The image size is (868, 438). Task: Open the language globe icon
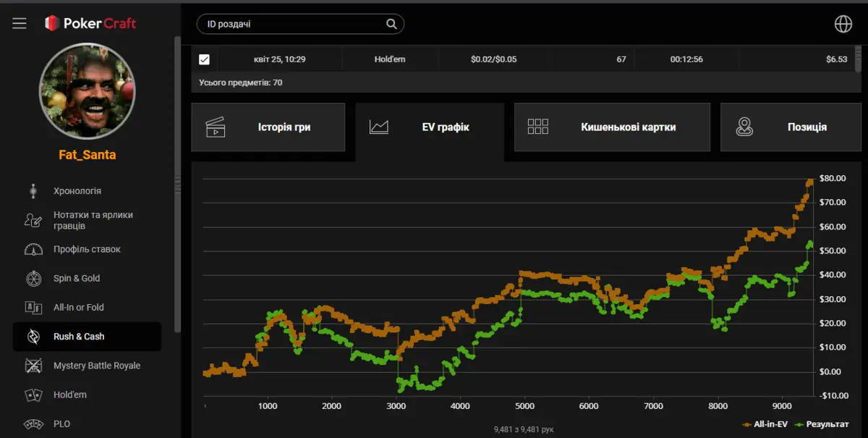click(x=843, y=24)
